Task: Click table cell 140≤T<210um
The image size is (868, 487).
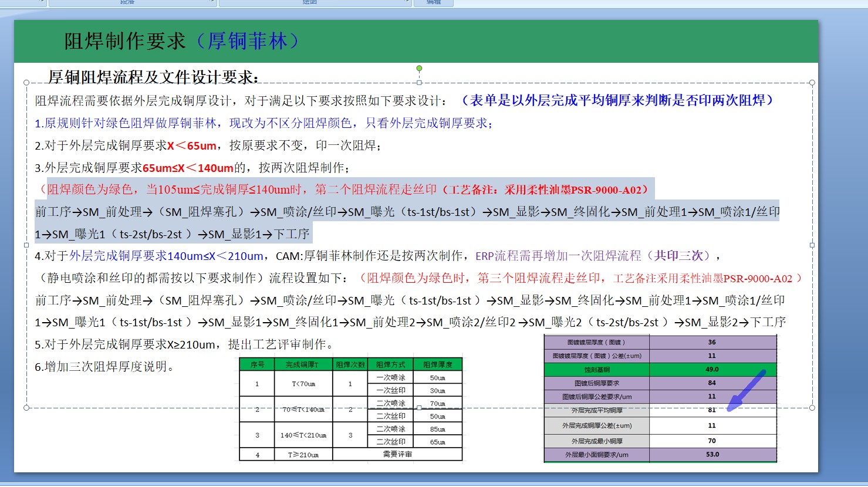Action: 303,435
